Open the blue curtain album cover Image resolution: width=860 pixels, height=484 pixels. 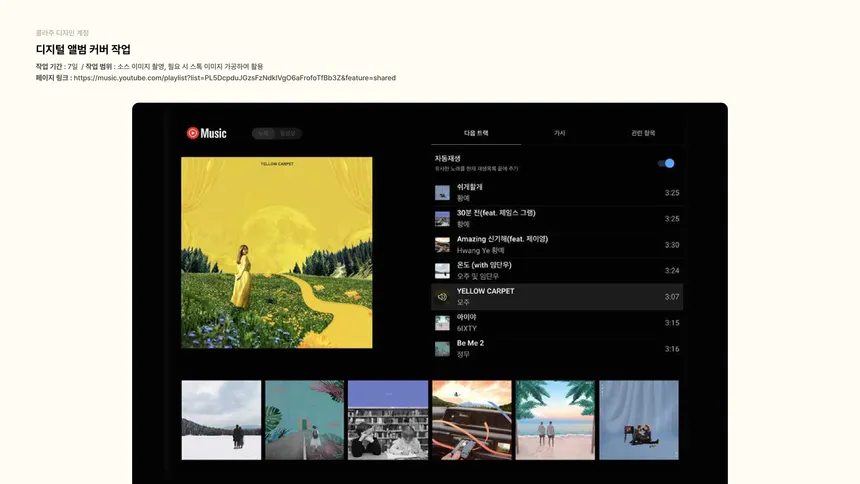coord(638,420)
